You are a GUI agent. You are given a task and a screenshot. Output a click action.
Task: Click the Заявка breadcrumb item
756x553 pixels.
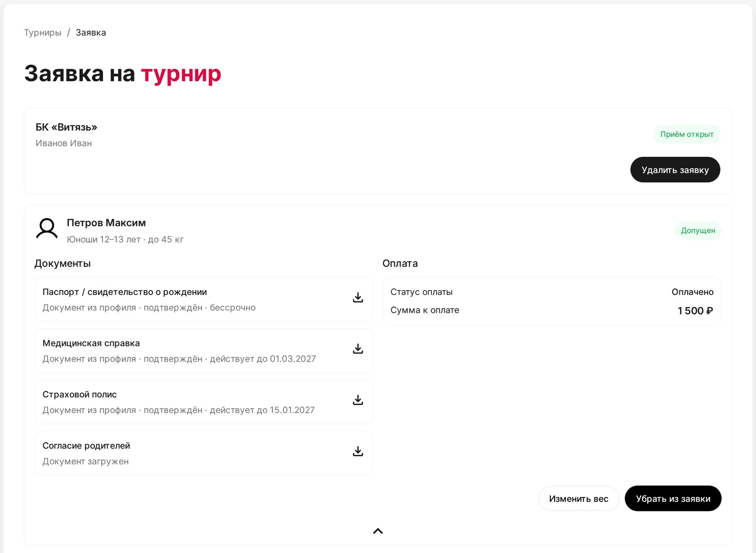coord(91,33)
